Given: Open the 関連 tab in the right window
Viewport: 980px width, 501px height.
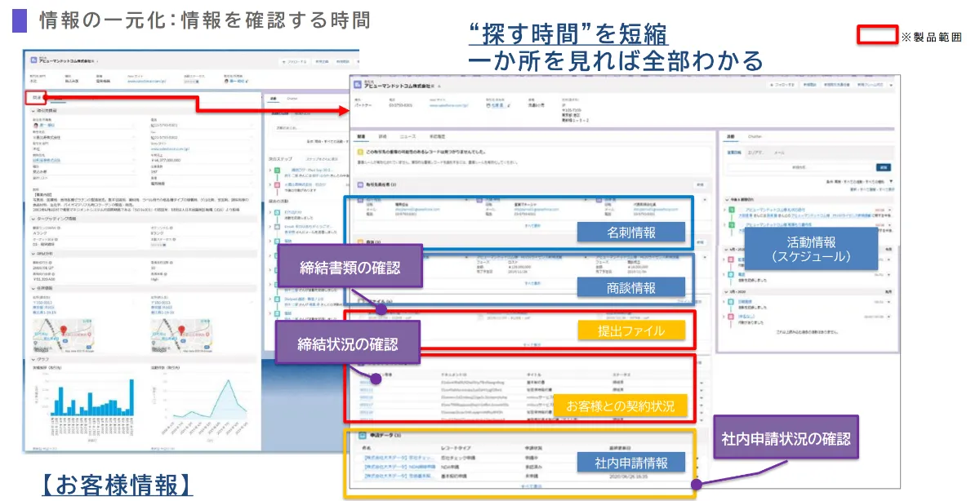Looking at the screenshot, I should 360,137.
